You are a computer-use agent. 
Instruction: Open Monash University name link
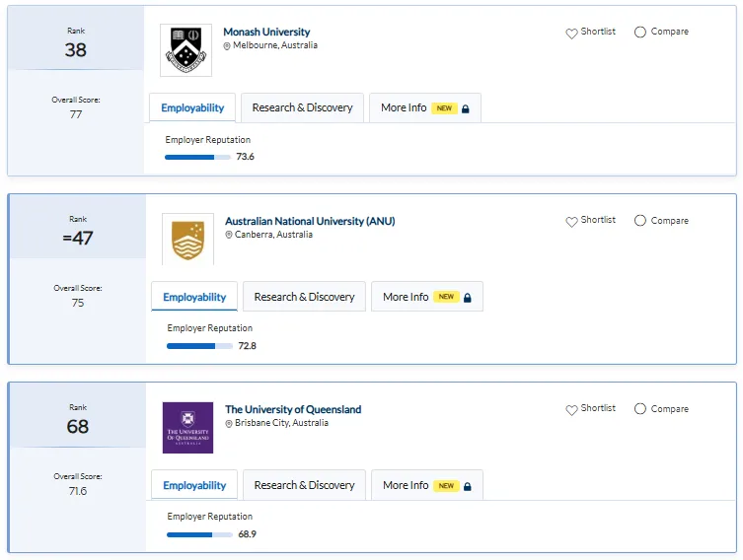pos(266,32)
